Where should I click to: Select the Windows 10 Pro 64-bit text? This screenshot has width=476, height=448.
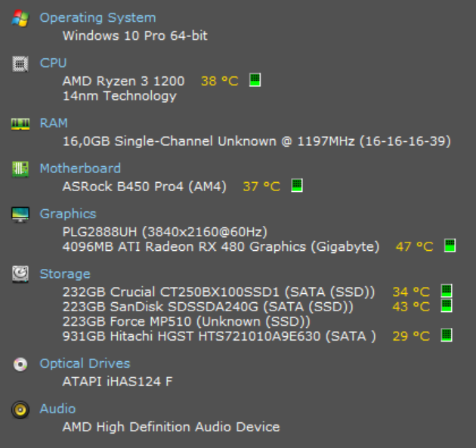[134, 36]
